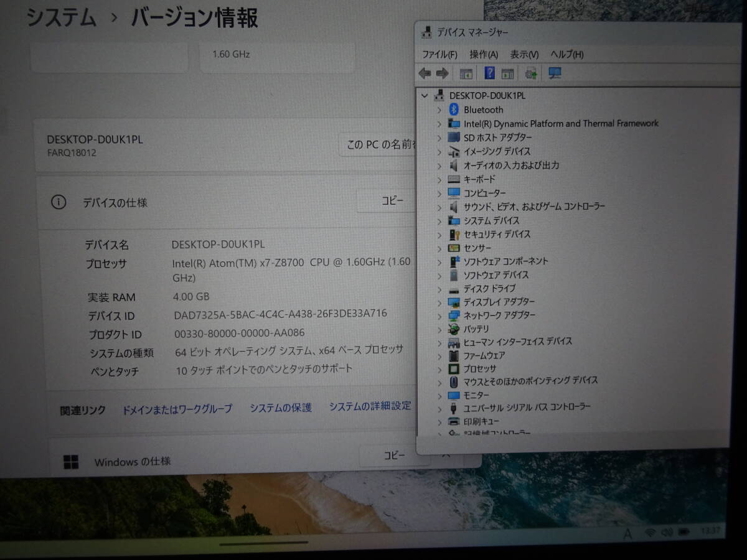
Task: Click the プロダクト ID value 00330-80000-00000-AA086
Action: pos(240,333)
